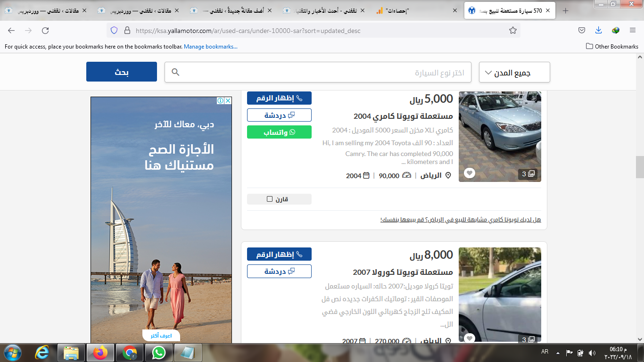This screenshot has height=362, width=644.
Task: Open the Firefox hamburger application menu
Action: [633, 30]
